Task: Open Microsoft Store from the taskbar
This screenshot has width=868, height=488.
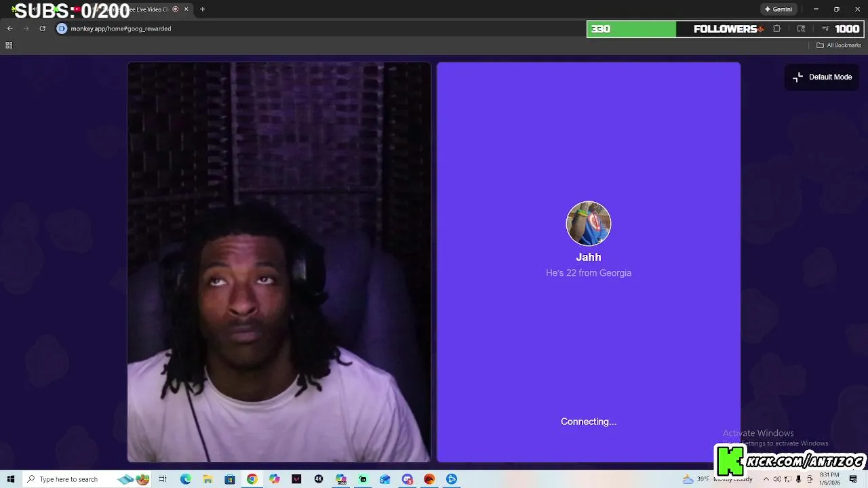Action: tap(230, 479)
